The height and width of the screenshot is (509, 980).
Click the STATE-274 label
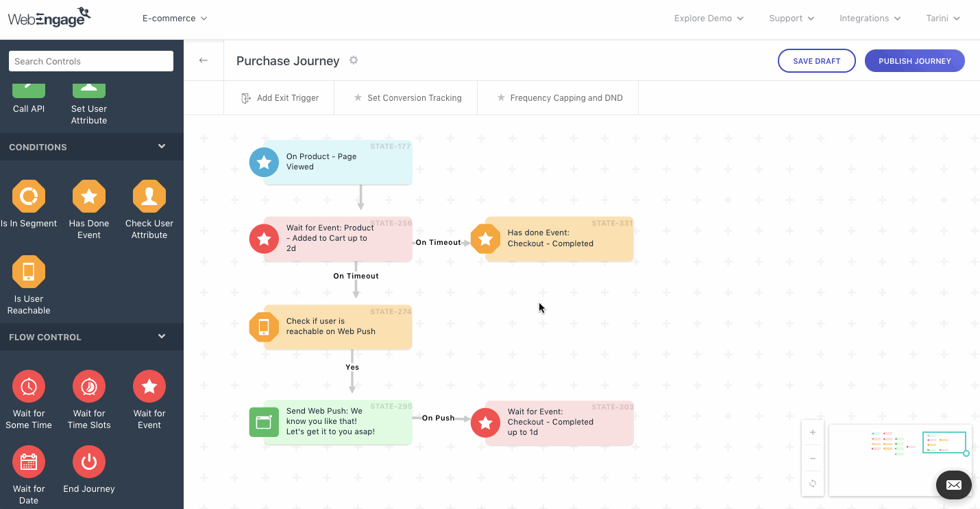click(x=391, y=311)
